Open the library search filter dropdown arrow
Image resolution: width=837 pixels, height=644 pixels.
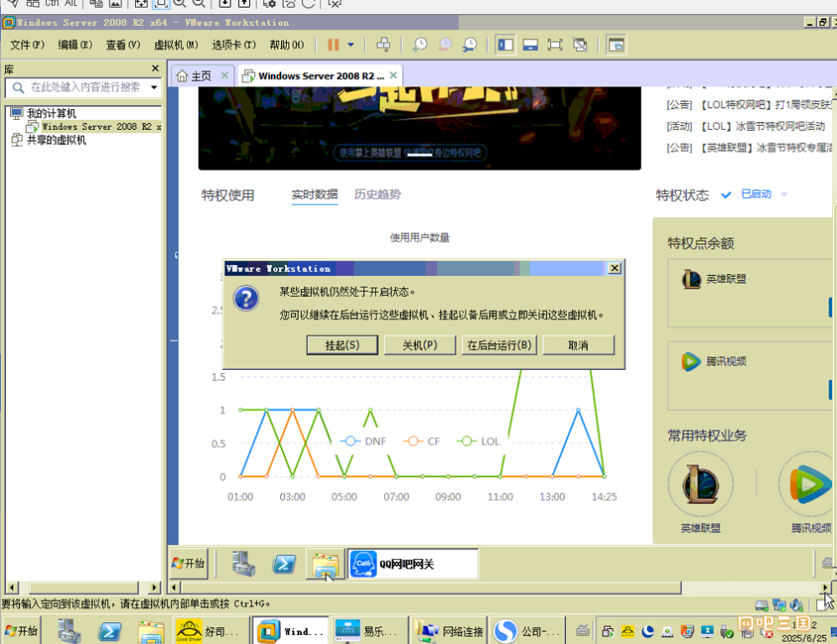(x=153, y=87)
